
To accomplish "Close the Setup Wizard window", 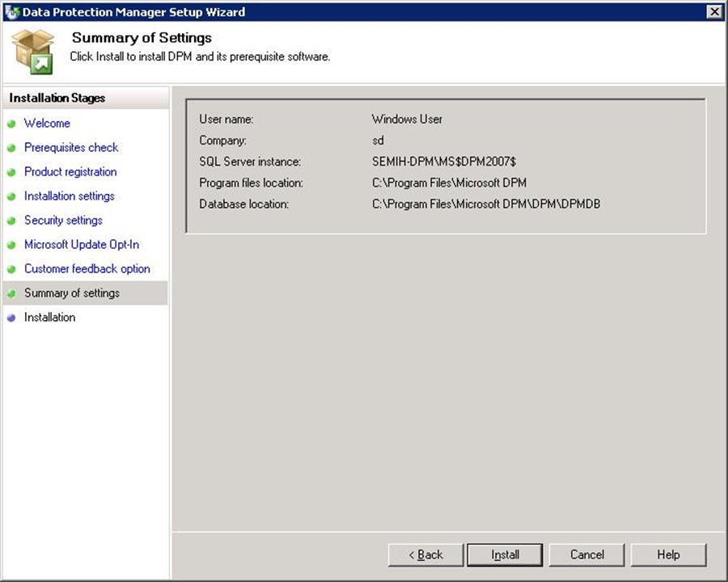I will pos(713,11).
